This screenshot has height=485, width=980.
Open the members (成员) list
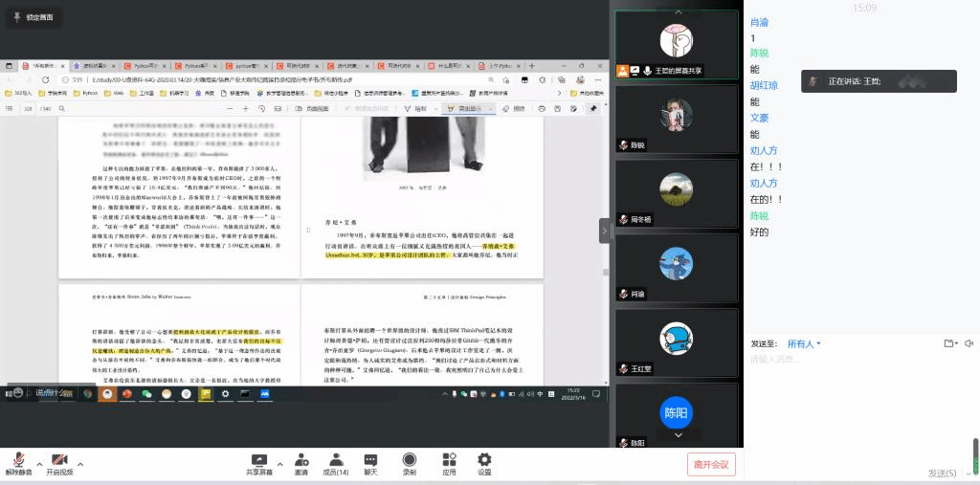(334, 464)
